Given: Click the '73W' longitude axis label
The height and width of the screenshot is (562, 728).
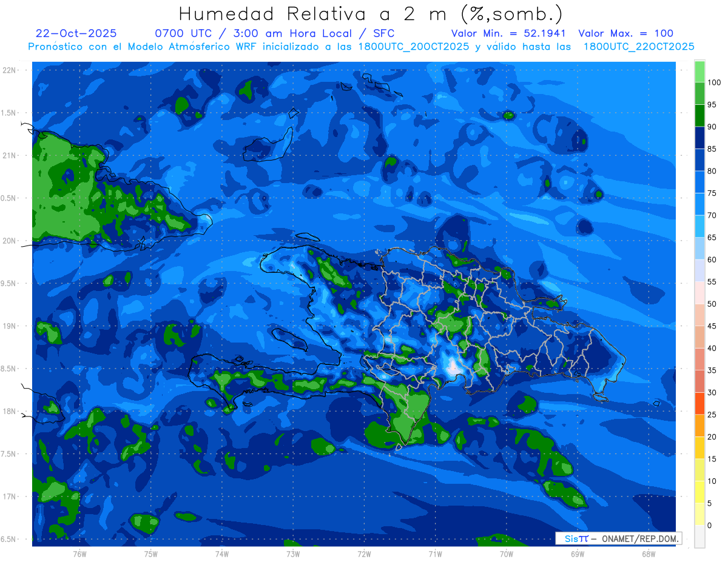Looking at the screenshot, I should coord(293,554).
